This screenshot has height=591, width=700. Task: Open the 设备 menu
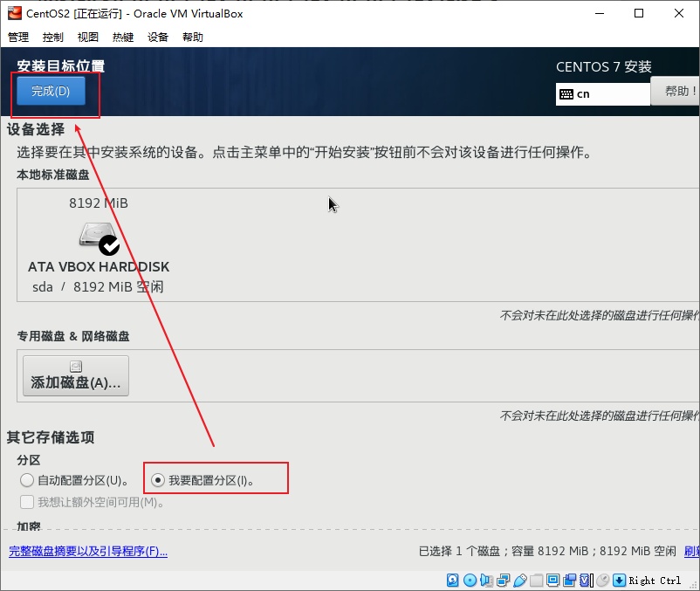[x=158, y=38]
